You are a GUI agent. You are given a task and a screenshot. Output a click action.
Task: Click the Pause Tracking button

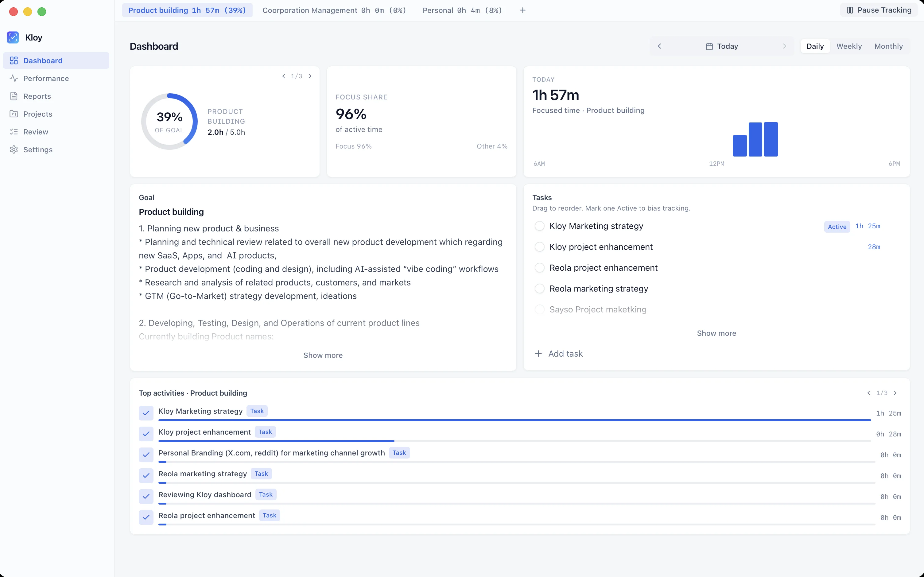(x=879, y=10)
